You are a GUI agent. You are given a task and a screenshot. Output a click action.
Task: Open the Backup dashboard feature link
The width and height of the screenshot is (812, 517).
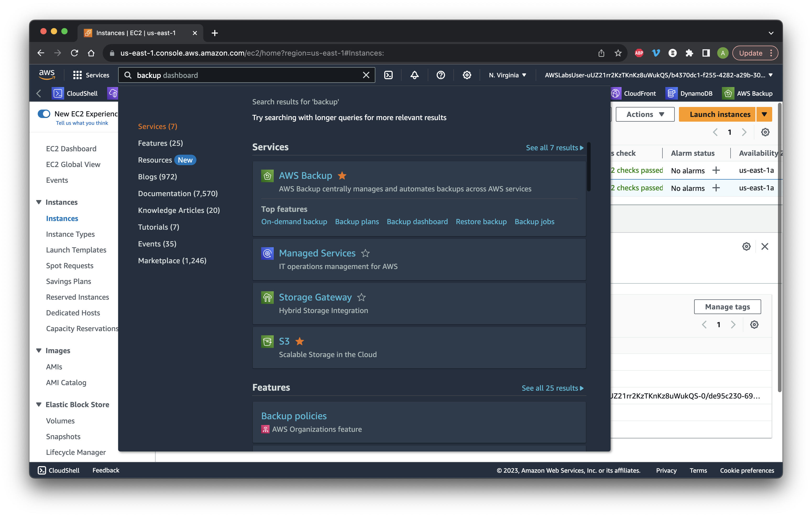click(x=417, y=221)
